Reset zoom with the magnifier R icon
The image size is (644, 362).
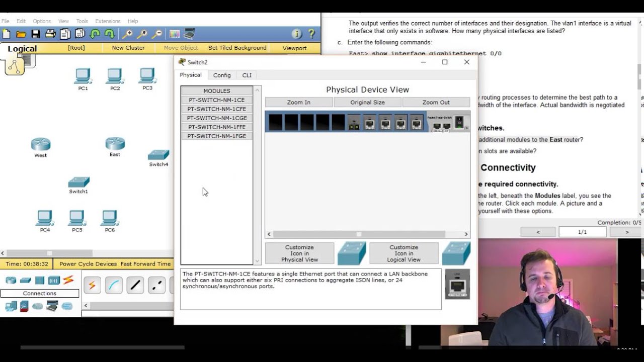click(142, 34)
